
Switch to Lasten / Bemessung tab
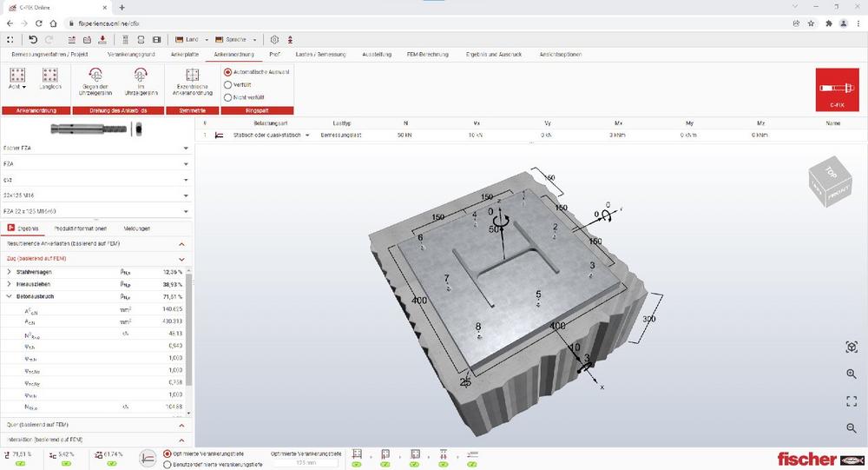click(x=320, y=55)
